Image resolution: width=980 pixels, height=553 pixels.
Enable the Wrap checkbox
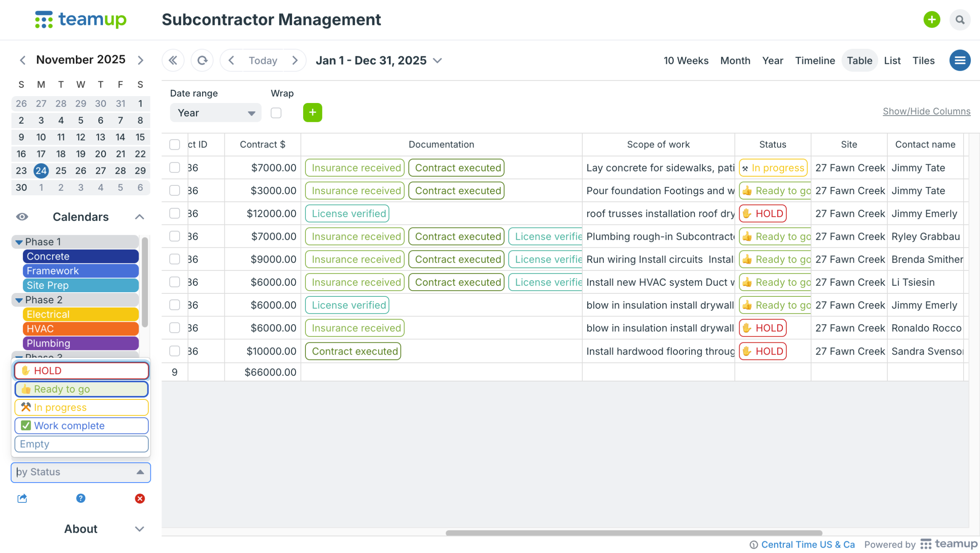[x=276, y=113]
